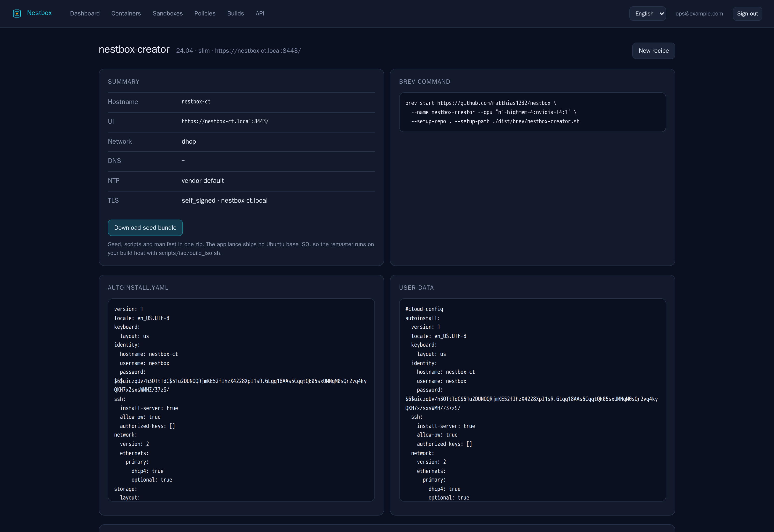This screenshot has width=774, height=532.
Task: Click 'autoinstall:' line in user-data
Action: pyautogui.click(x=422, y=318)
